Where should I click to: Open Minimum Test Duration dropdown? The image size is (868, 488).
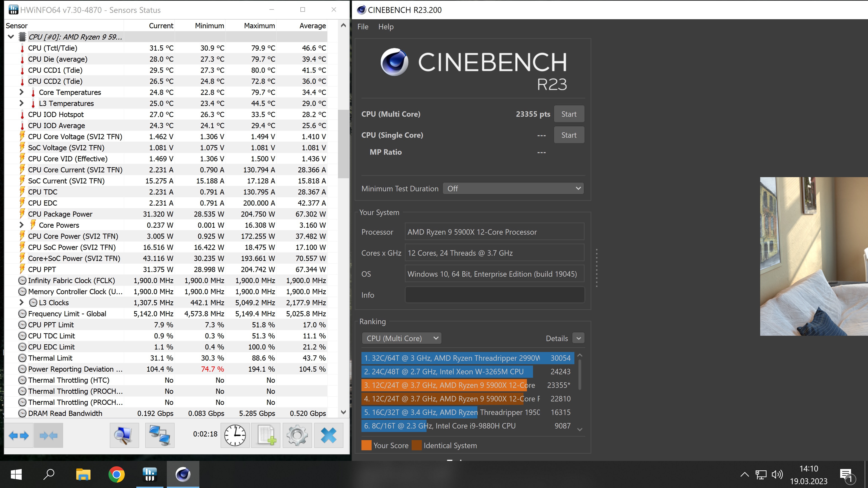pos(513,189)
